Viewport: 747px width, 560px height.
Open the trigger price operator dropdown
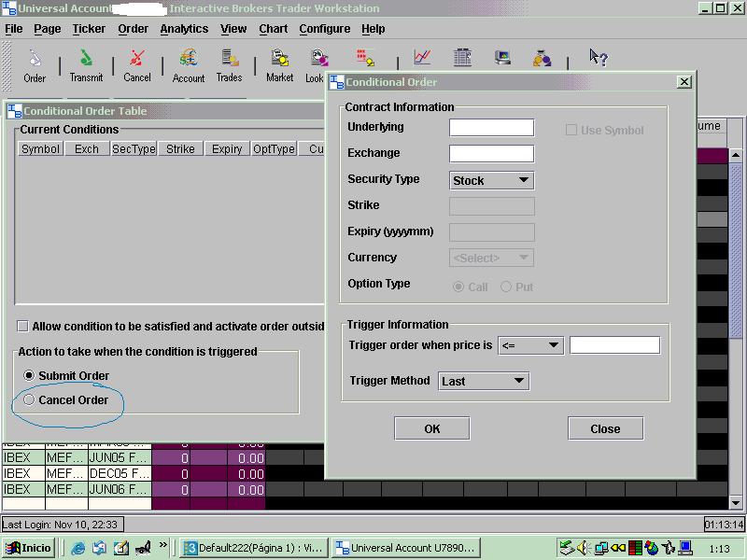tap(530, 345)
